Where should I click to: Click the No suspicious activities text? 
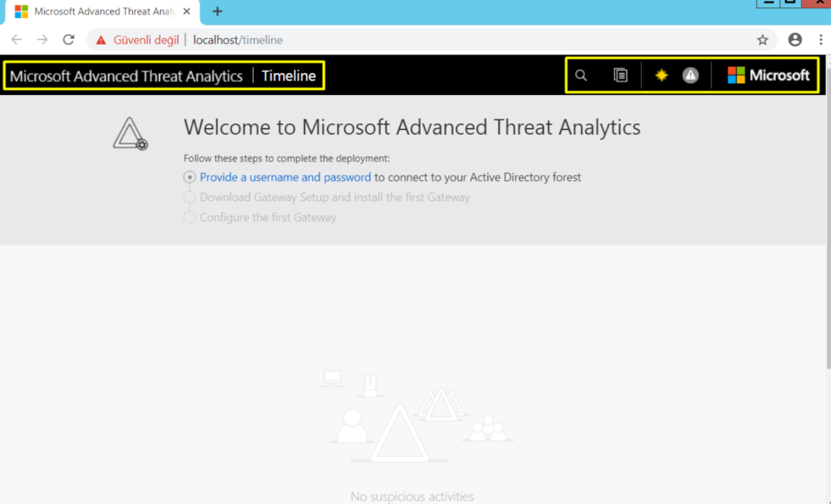point(412,497)
